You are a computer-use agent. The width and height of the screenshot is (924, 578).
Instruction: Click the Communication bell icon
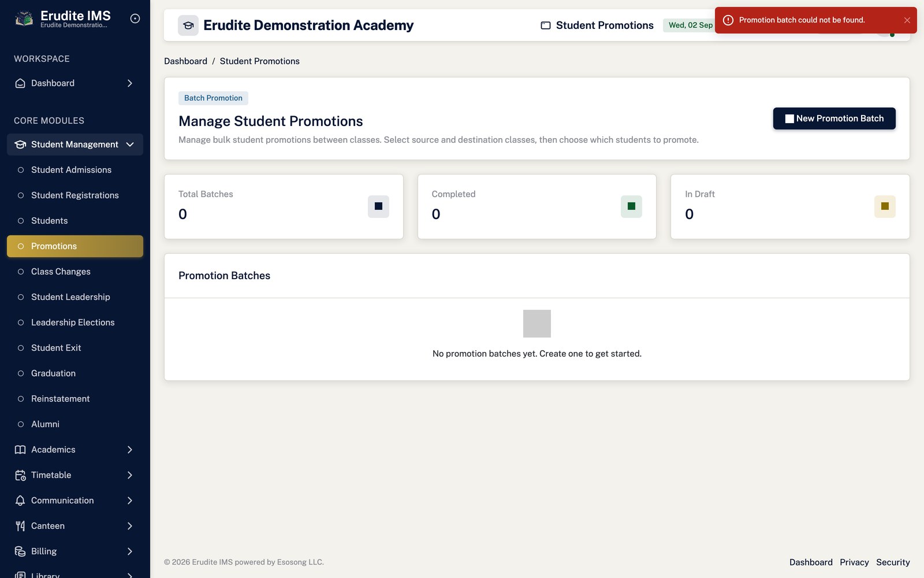pos(20,501)
